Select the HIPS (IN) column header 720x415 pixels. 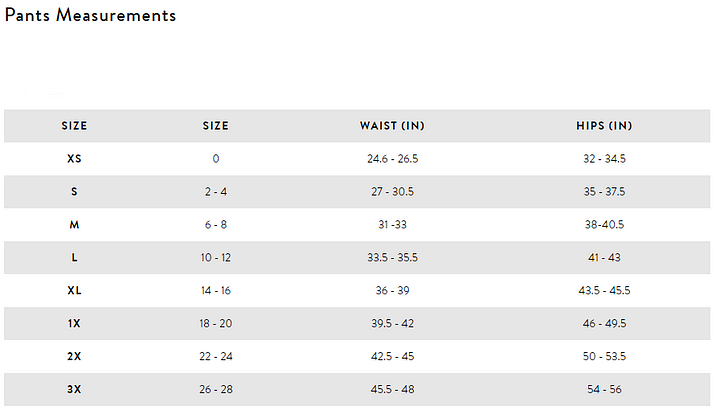pos(604,126)
